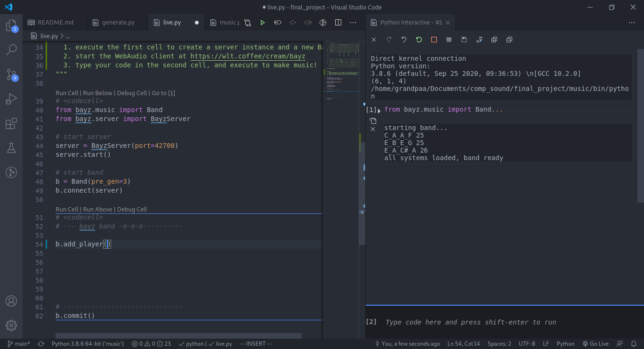The height and width of the screenshot is (349, 644).
Task: Open the Search view in activity bar
Action: coord(11,49)
